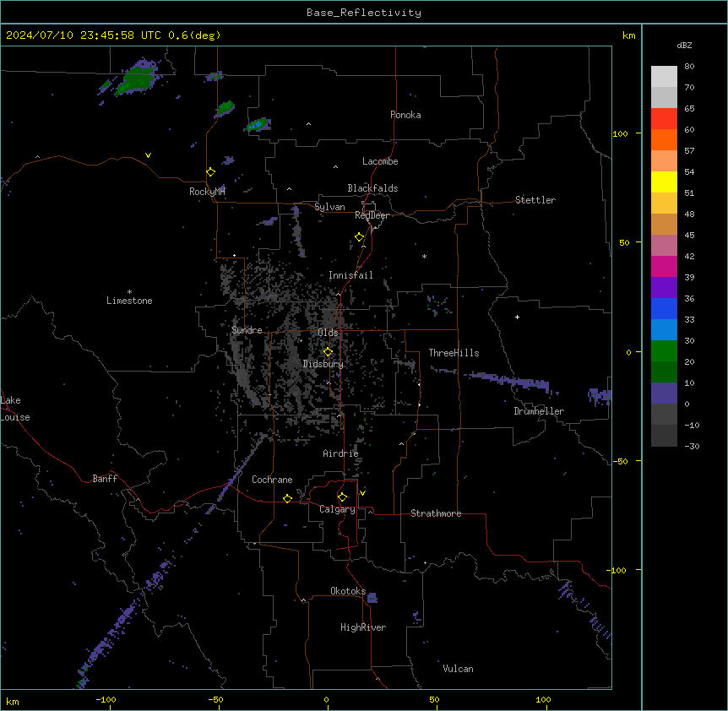This screenshot has height=711, width=728.
Task: Click the Limestone label on the map
Action: (129, 301)
